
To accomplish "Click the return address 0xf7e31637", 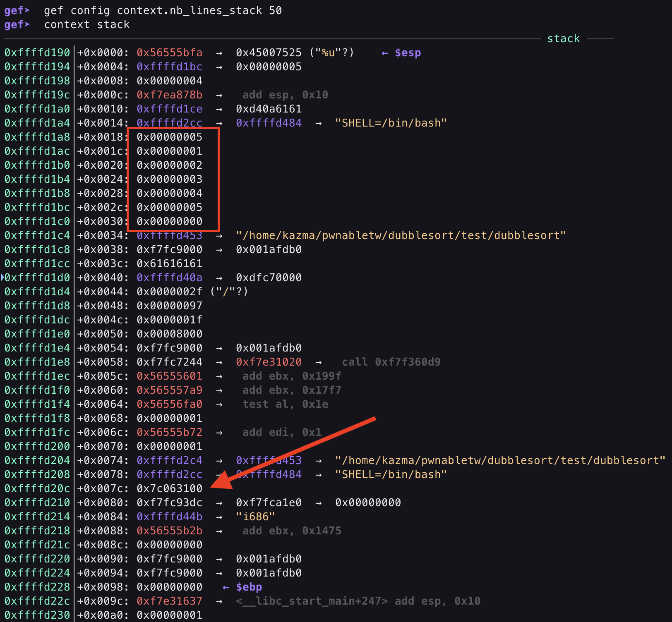I will [x=169, y=601].
